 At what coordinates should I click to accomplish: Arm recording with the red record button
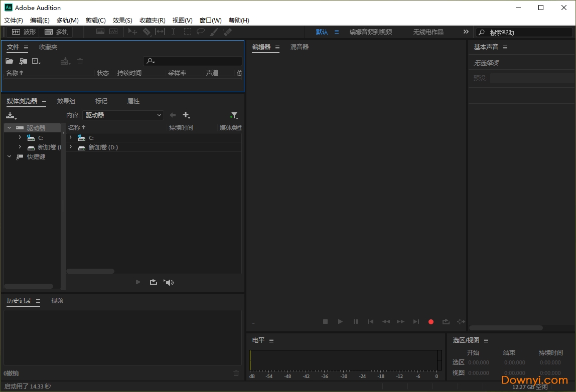430,321
